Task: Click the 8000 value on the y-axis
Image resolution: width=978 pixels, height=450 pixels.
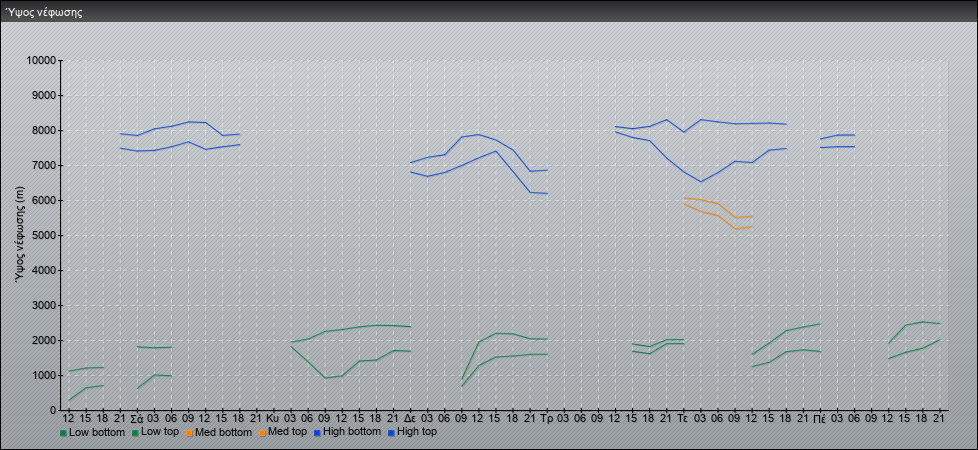Action: click(x=44, y=130)
